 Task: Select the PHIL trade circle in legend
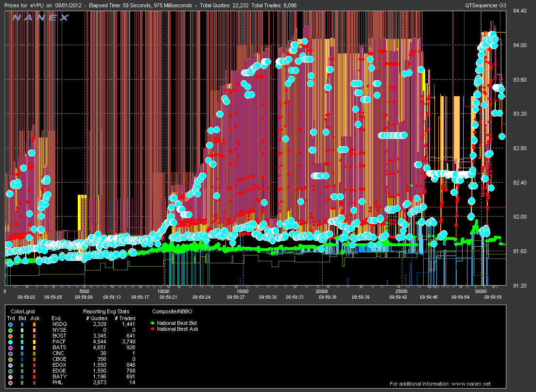(10, 383)
